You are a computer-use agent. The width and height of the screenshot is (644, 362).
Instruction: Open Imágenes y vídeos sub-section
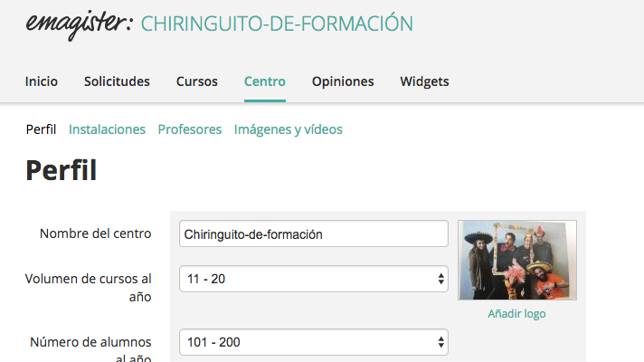point(289,129)
